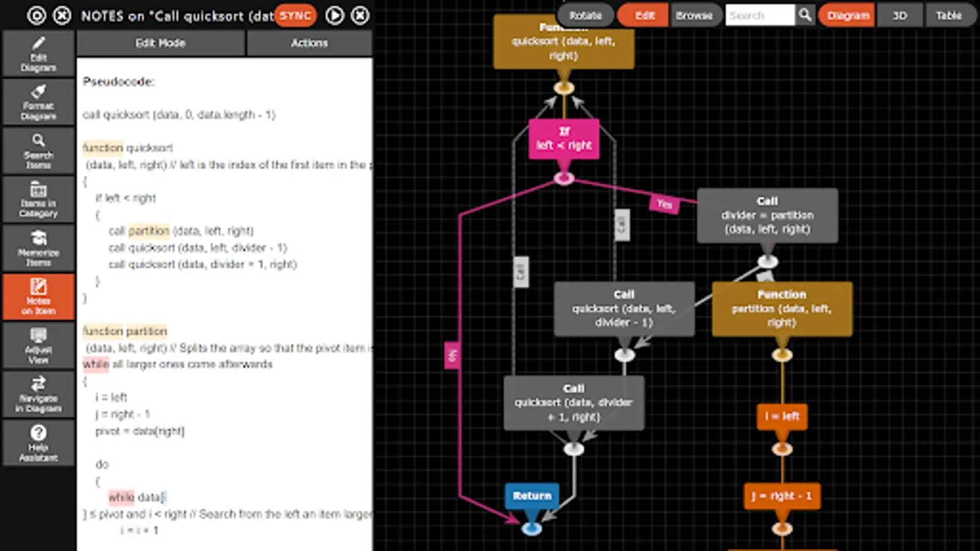Image resolution: width=980 pixels, height=551 pixels.
Task: Open the Notes on Item panel
Action: pyautogui.click(x=38, y=296)
